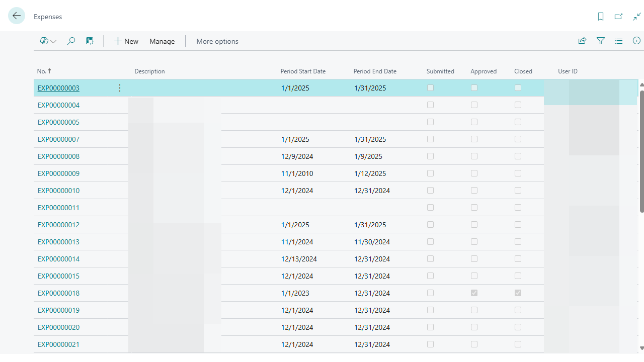Toggle Closed checkbox for EXP00000018
Screen dimensions: 644x362
click(518, 293)
